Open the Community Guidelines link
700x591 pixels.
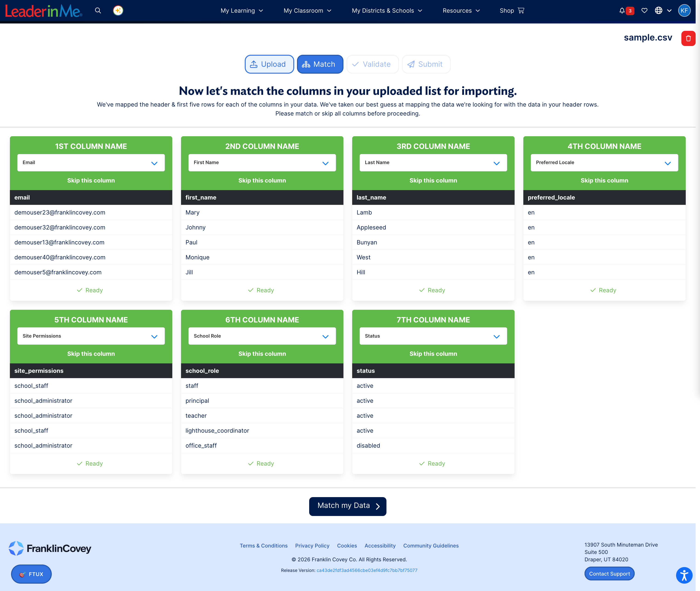click(431, 545)
